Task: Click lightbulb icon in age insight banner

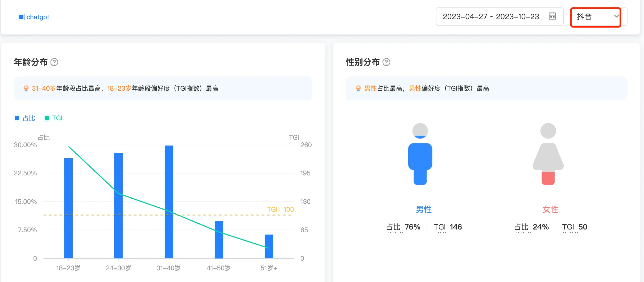Action: coord(26,88)
